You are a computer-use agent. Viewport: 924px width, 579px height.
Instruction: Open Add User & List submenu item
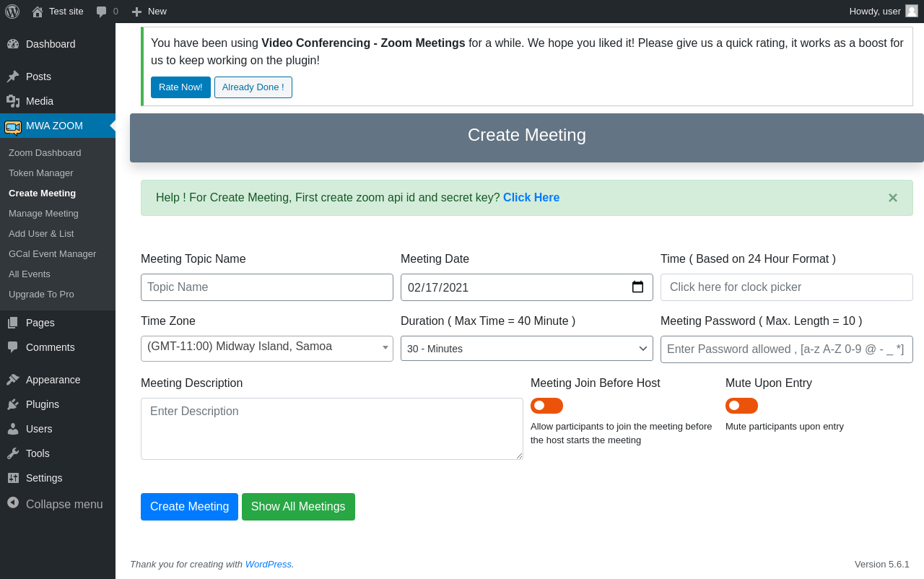coord(41,234)
